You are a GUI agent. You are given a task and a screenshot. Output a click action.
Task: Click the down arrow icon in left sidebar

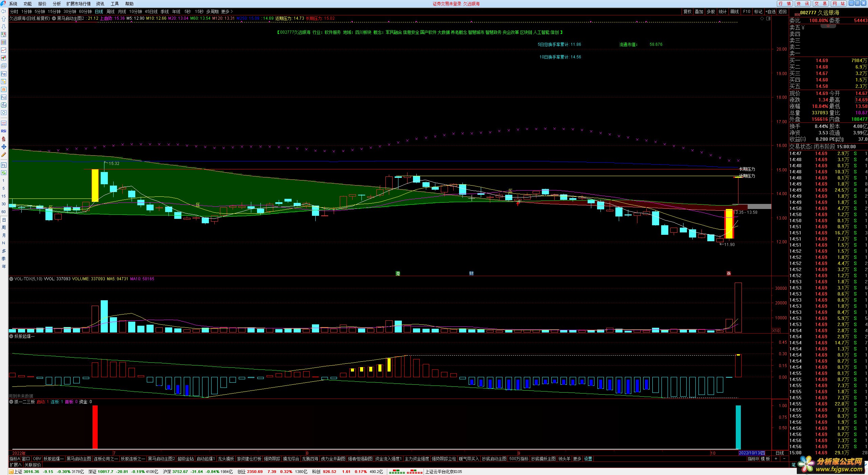click(x=4, y=27)
